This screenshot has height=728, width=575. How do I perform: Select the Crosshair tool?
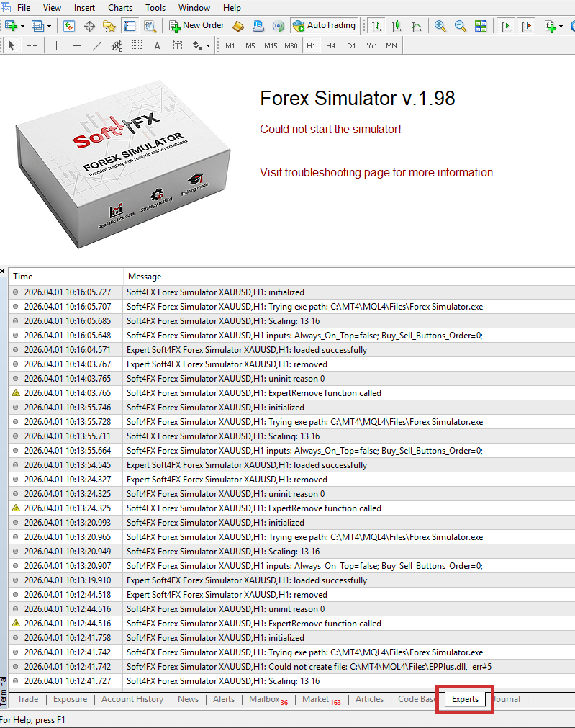pos(32,45)
